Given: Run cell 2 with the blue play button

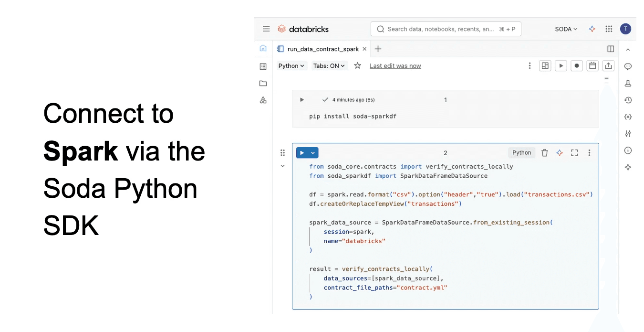Looking at the screenshot, I should click(302, 153).
